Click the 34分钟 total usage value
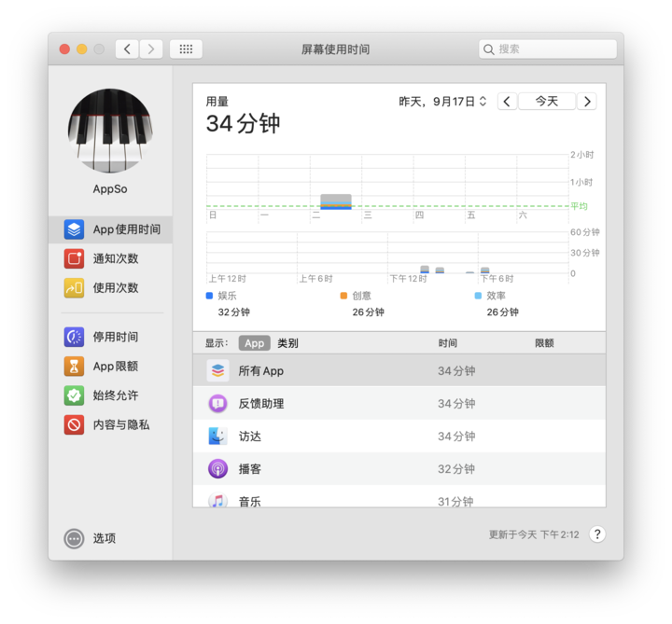 (x=243, y=124)
